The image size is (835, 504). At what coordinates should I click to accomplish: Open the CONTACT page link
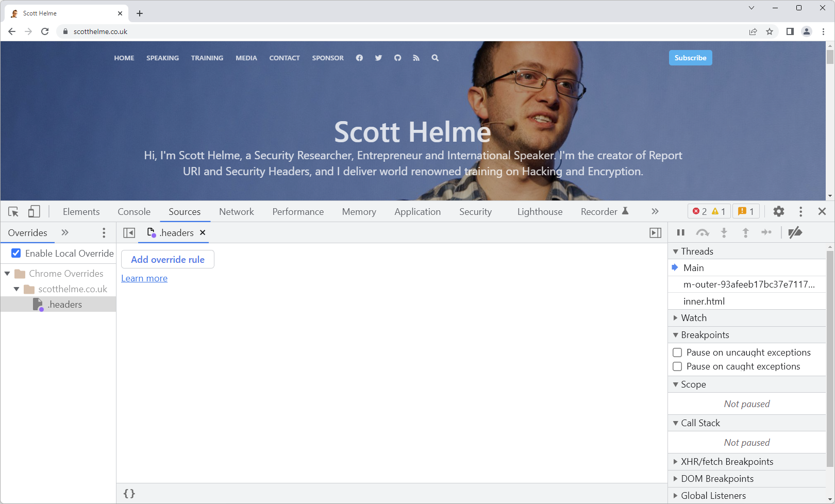[285, 58]
